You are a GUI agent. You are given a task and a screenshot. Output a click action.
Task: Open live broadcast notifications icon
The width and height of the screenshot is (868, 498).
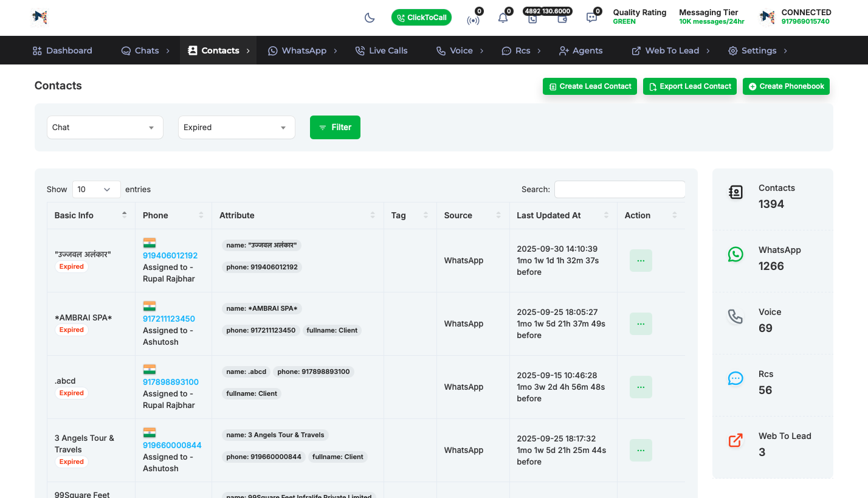[474, 19]
